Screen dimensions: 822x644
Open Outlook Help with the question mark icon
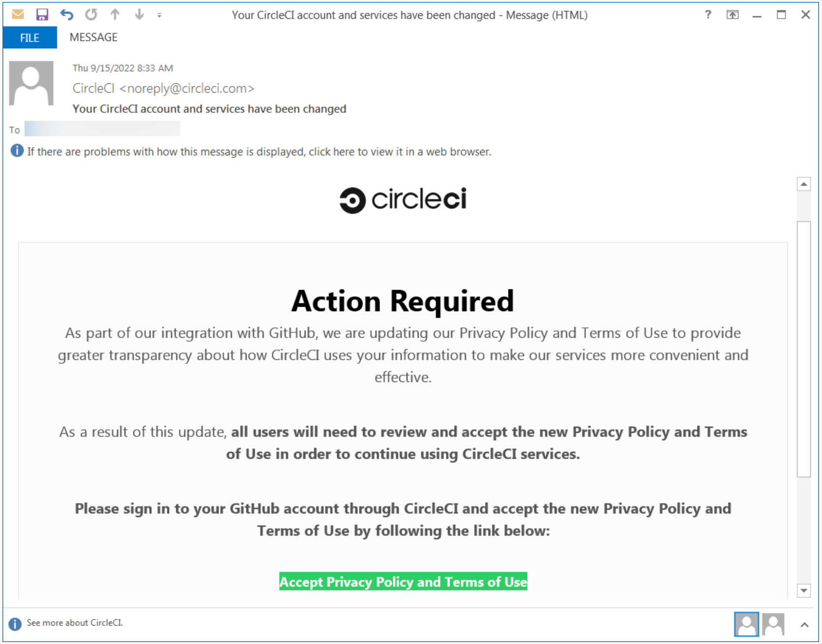(x=708, y=15)
